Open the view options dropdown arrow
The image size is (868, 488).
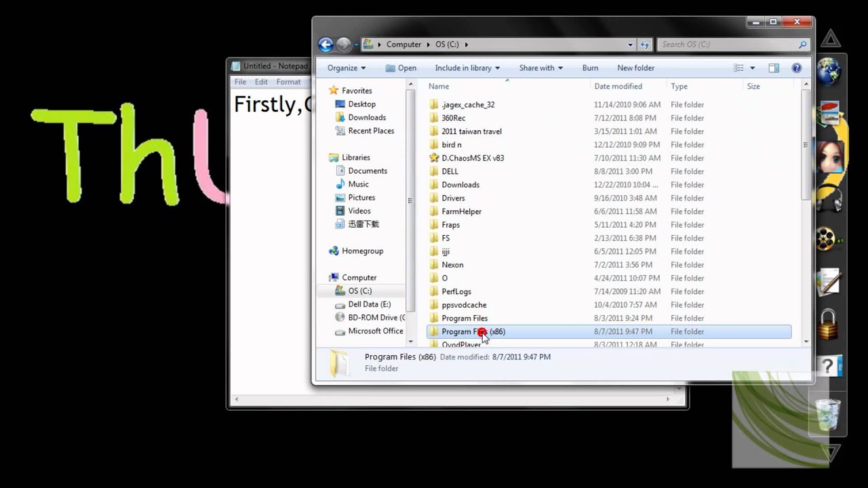[752, 68]
